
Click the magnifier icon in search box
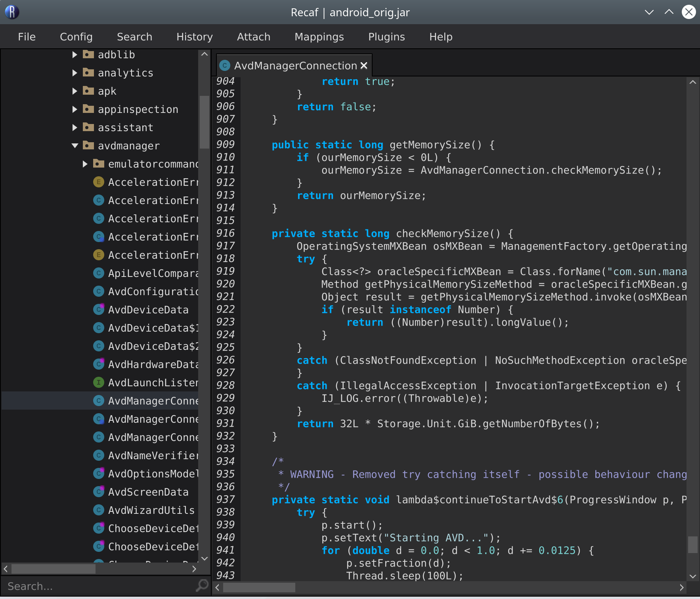(202, 585)
